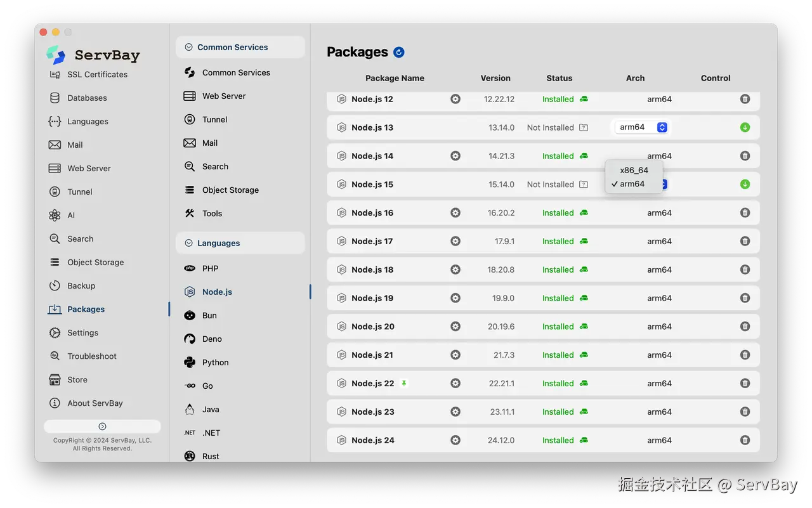
Task: Delete Node.js 14 with trash icon
Action: click(x=745, y=156)
